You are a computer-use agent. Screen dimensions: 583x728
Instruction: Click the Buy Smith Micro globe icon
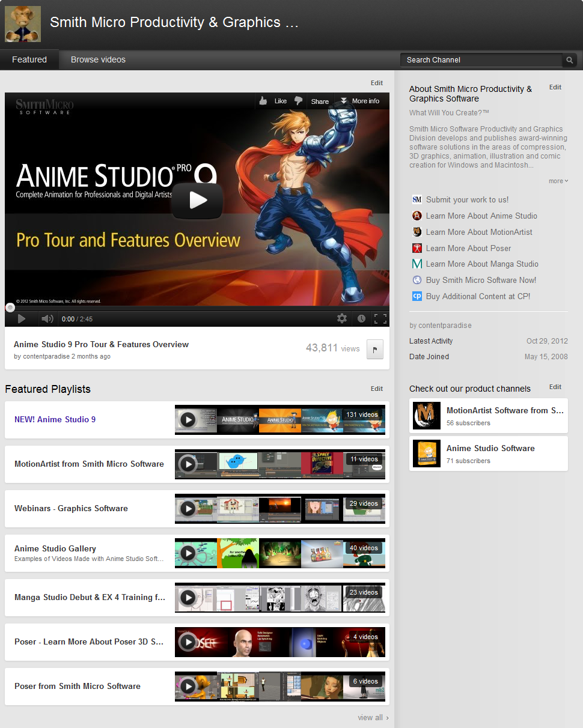point(417,280)
